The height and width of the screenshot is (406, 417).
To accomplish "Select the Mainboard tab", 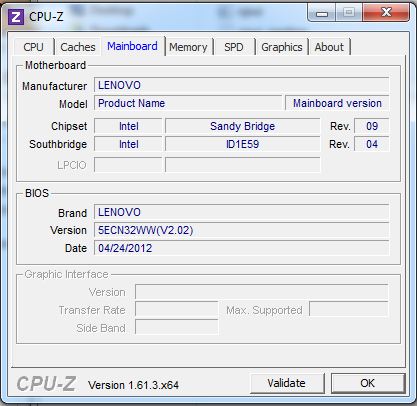I will coord(132,46).
